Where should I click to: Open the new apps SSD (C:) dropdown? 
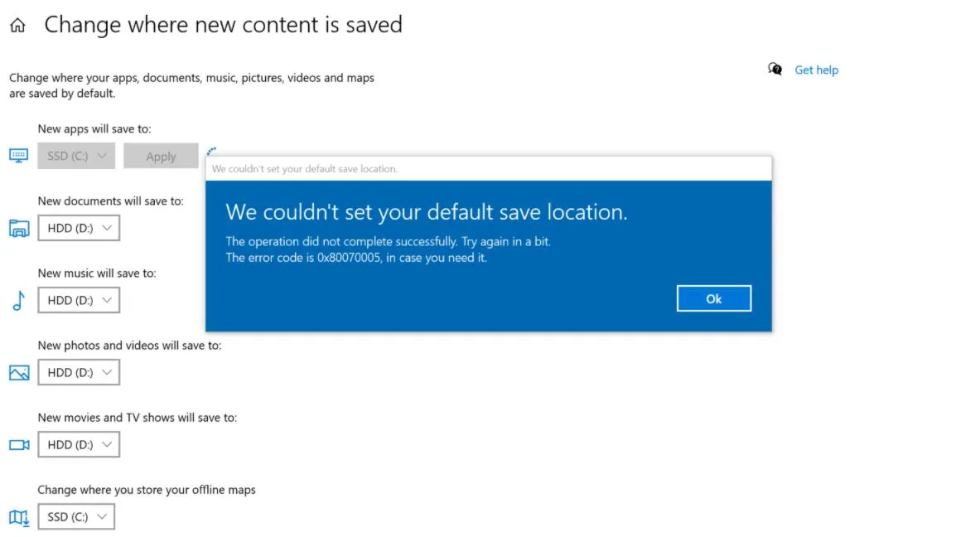coord(76,156)
